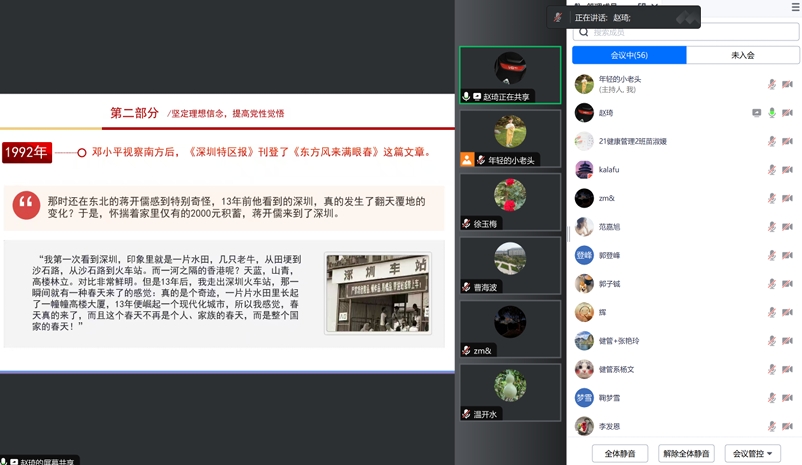Image resolution: width=802 pixels, height=465 pixels.
Task: Click the camera-off icon for 鞠梦雪
Action: tap(787, 398)
